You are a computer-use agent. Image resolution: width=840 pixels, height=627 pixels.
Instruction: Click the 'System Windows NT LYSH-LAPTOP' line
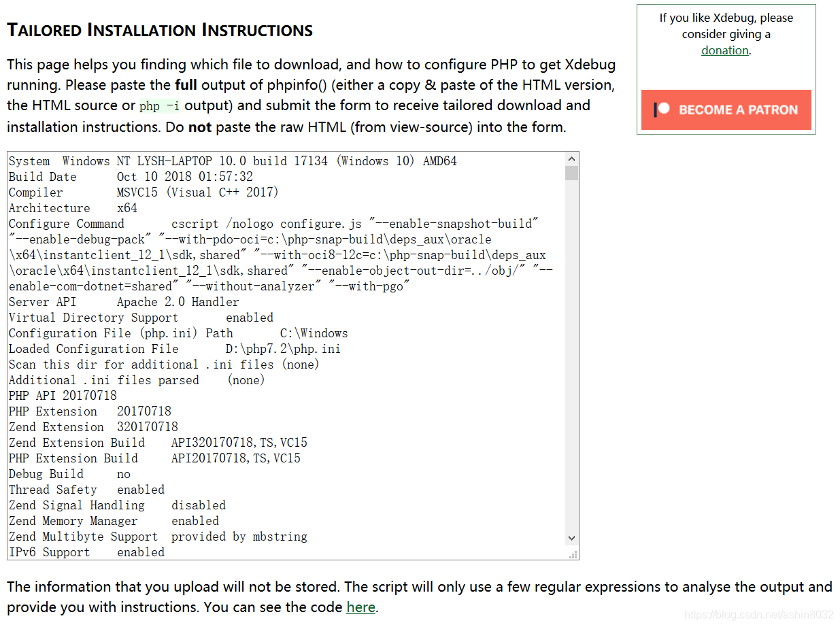point(233,161)
